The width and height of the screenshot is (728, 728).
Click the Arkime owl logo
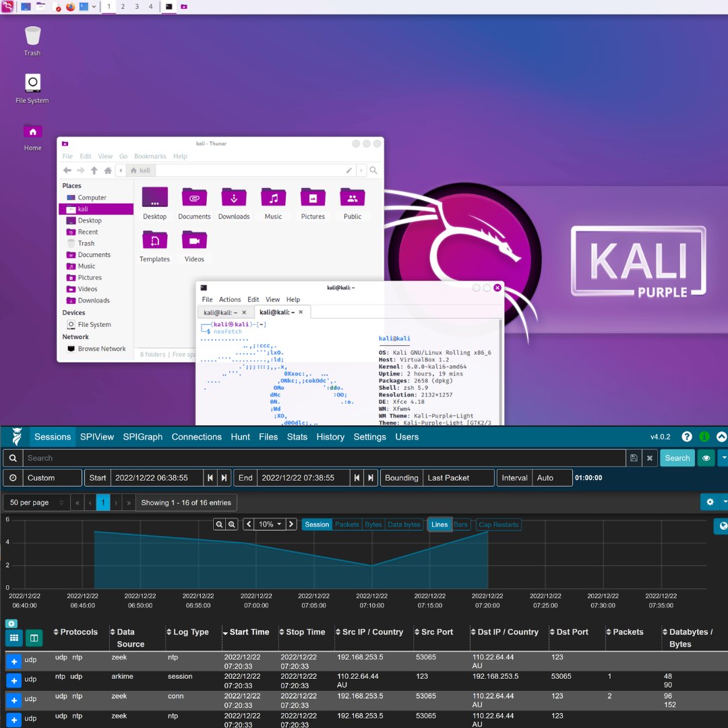17,437
